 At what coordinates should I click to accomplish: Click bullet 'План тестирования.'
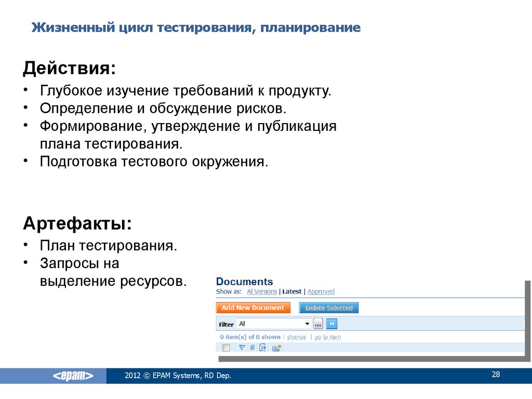pyautogui.click(x=109, y=245)
